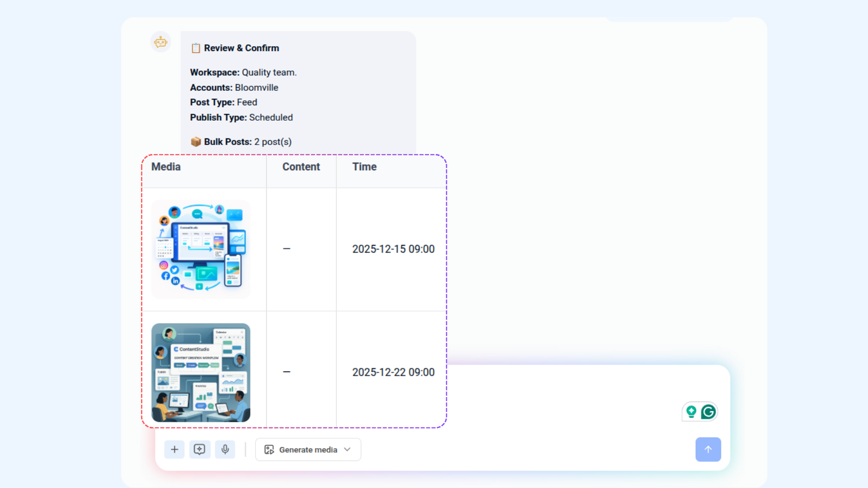Click the chatbot avatar icon

click(160, 42)
